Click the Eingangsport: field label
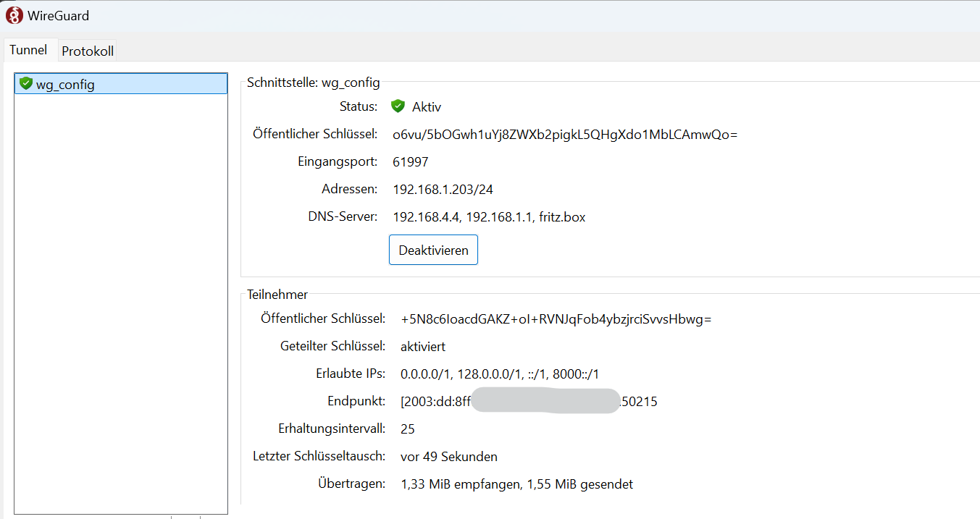 338,161
